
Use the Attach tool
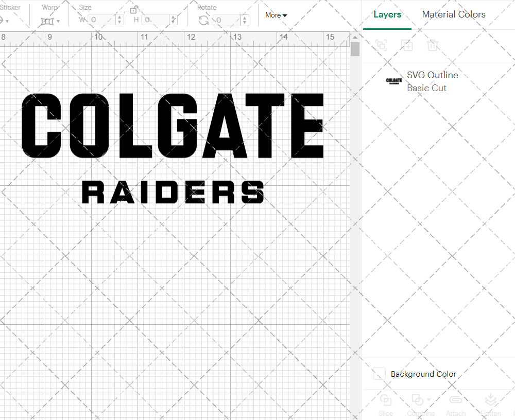[456, 404]
